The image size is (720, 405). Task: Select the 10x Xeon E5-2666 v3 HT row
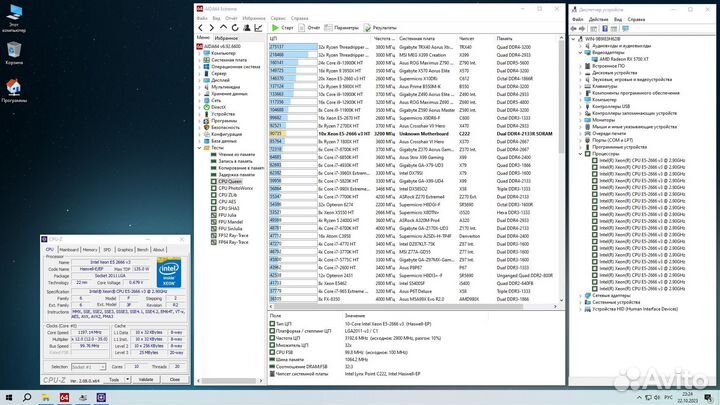411,134
